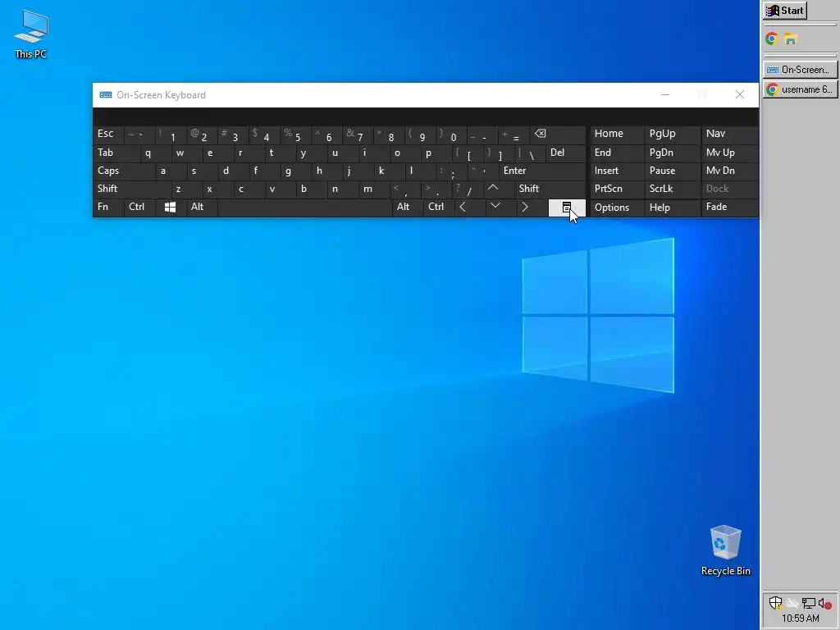Click the up arrow key
Viewport: 840px width, 630px height.
point(493,189)
